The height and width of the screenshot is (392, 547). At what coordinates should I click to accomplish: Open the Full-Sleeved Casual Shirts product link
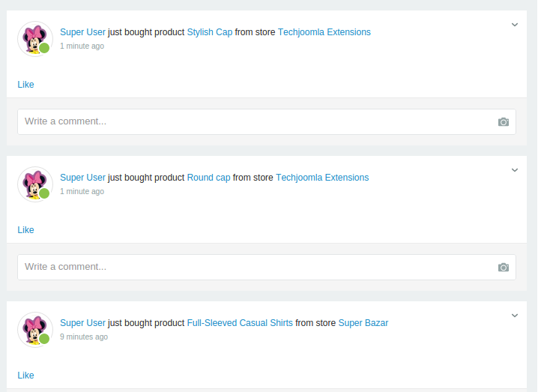point(240,323)
